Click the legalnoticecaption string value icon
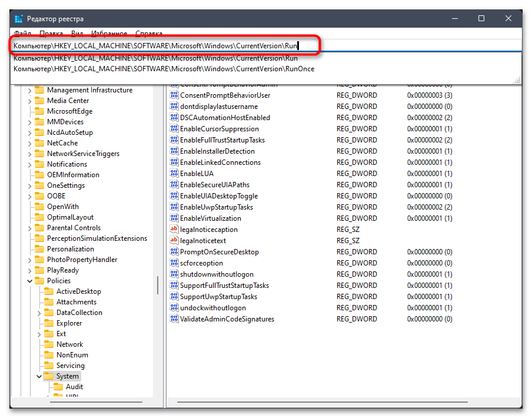The width and height of the screenshot is (532, 418). point(174,230)
